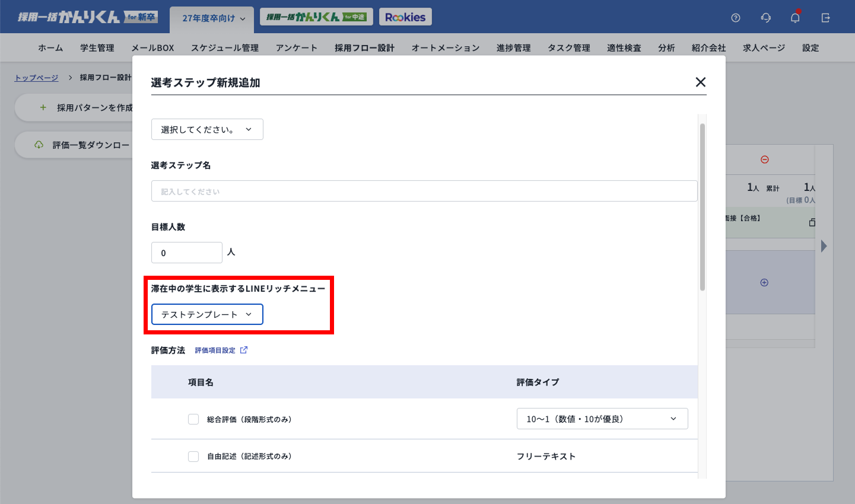
Task: Expand the テストテンプレート rich menu dropdown
Action: point(207,314)
